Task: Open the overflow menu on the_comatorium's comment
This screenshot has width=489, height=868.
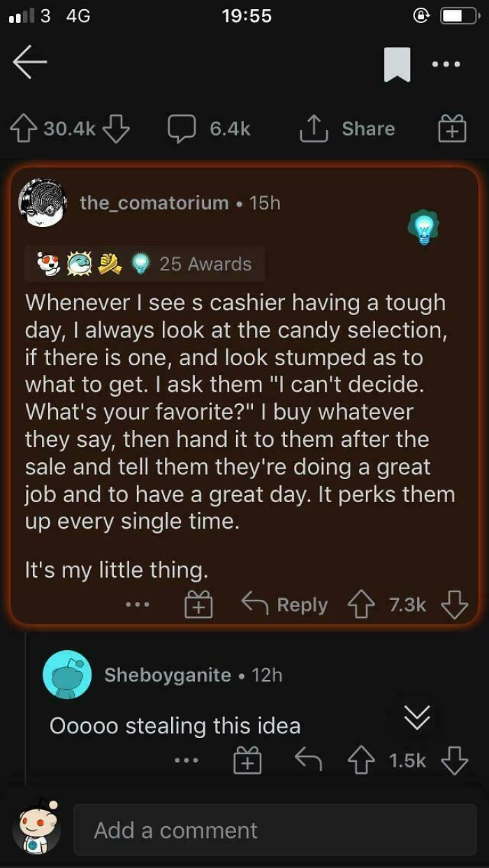Action: pyautogui.click(x=138, y=604)
